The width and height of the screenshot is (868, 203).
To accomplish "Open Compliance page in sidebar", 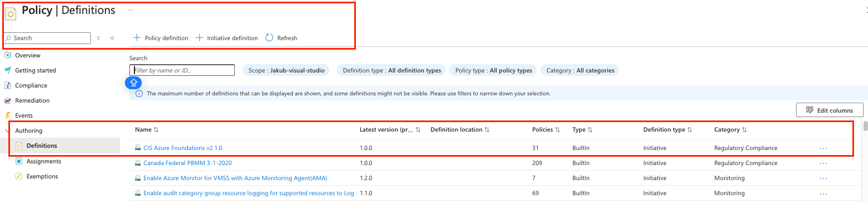I will 31,85.
